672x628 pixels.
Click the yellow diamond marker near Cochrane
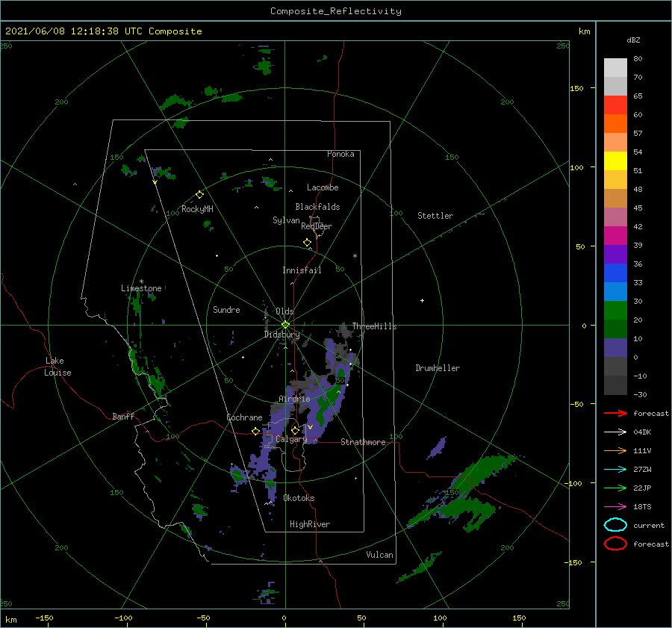[x=255, y=431]
